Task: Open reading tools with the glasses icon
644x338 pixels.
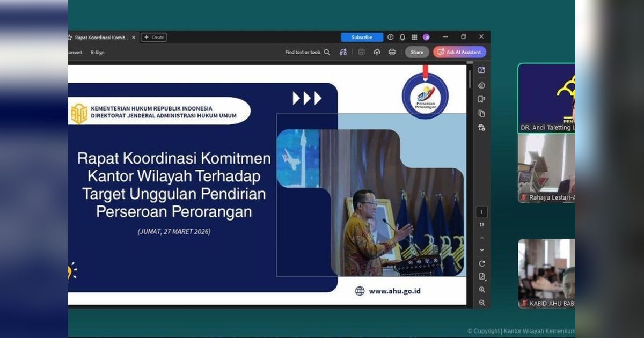Action: click(343, 52)
